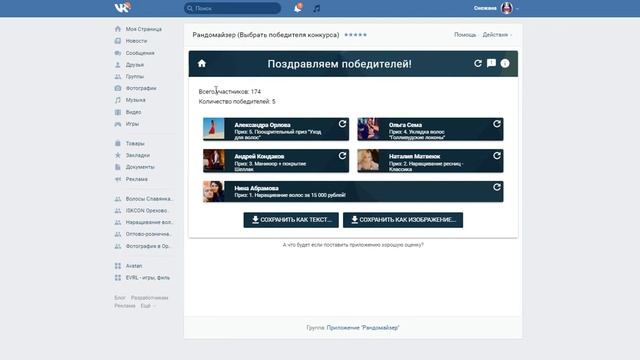Open the ISKCON Орехово group shortcut
This screenshot has width=640, height=360.
click(147, 211)
